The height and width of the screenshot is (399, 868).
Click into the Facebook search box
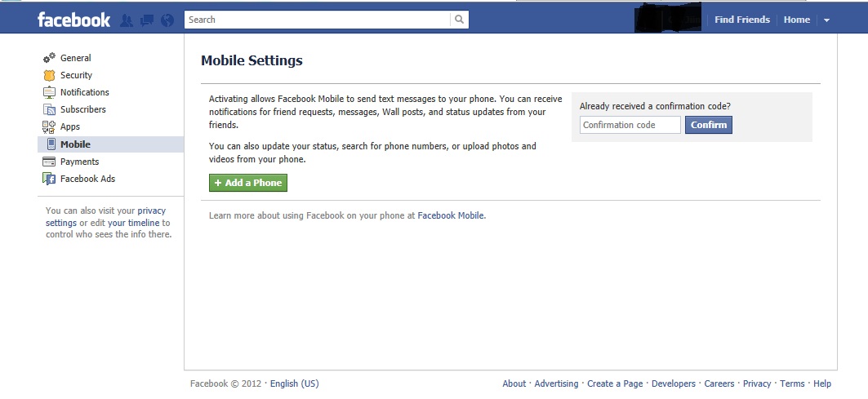point(317,20)
